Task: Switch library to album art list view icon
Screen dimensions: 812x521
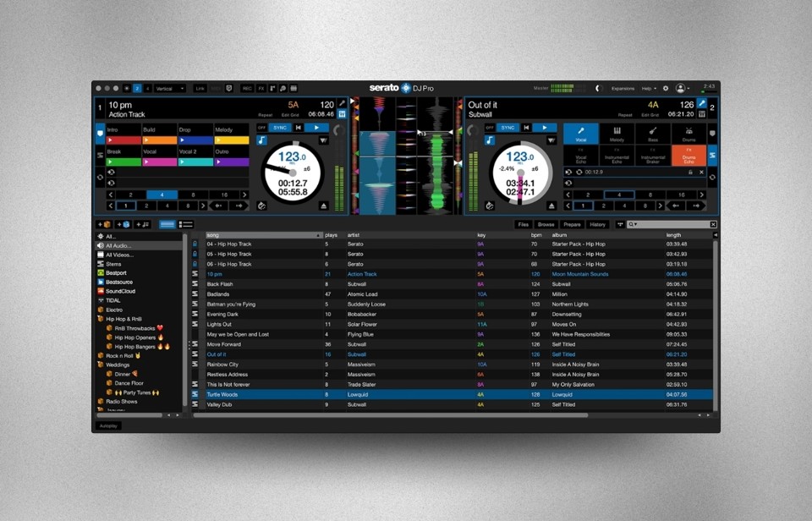Action: [x=185, y=224]
